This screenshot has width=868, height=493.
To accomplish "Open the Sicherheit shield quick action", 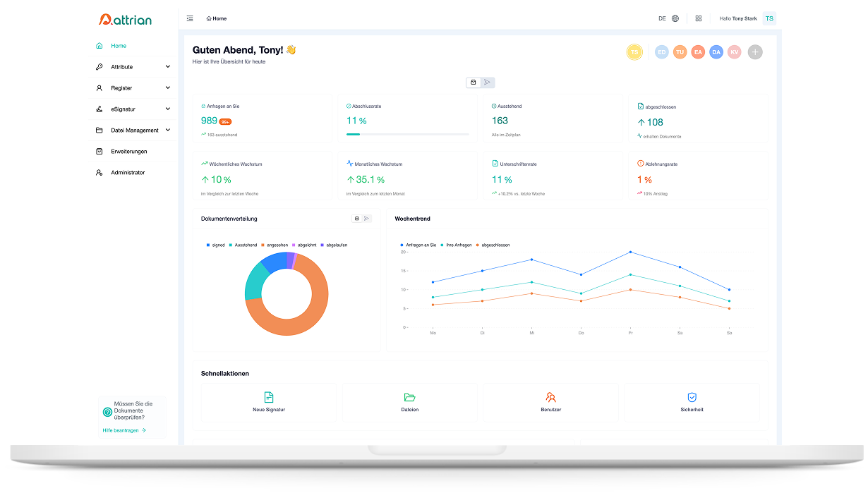I will click(x=692, y=402).
